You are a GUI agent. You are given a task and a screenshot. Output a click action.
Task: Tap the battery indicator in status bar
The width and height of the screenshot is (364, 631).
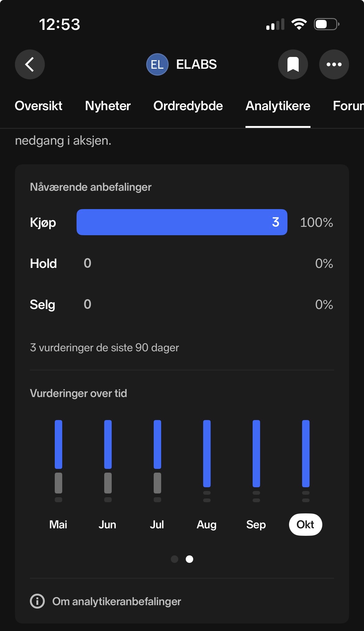(326, 24)
